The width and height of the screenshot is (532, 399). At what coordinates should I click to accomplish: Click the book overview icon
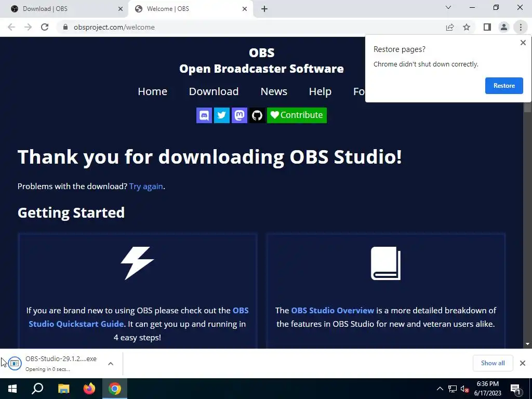coord(386,263)
